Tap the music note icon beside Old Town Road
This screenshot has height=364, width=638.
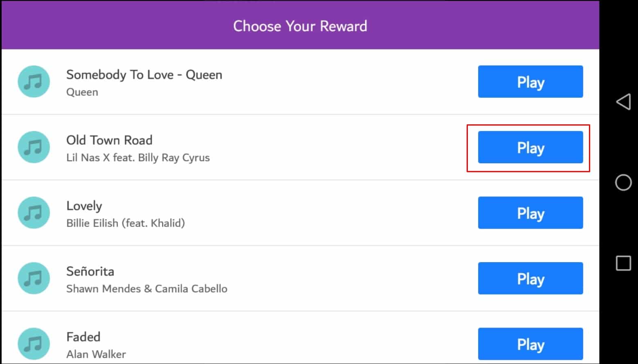[34, 147]
